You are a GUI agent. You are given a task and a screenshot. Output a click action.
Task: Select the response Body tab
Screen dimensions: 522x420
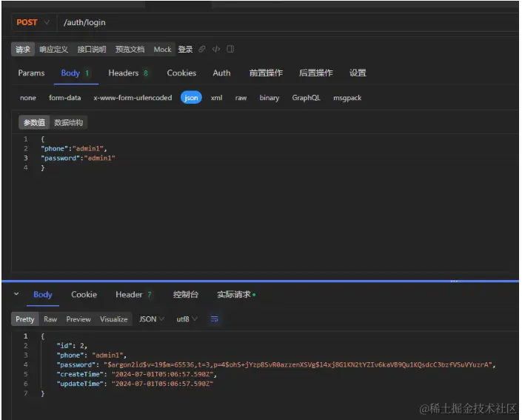point(43,294)
